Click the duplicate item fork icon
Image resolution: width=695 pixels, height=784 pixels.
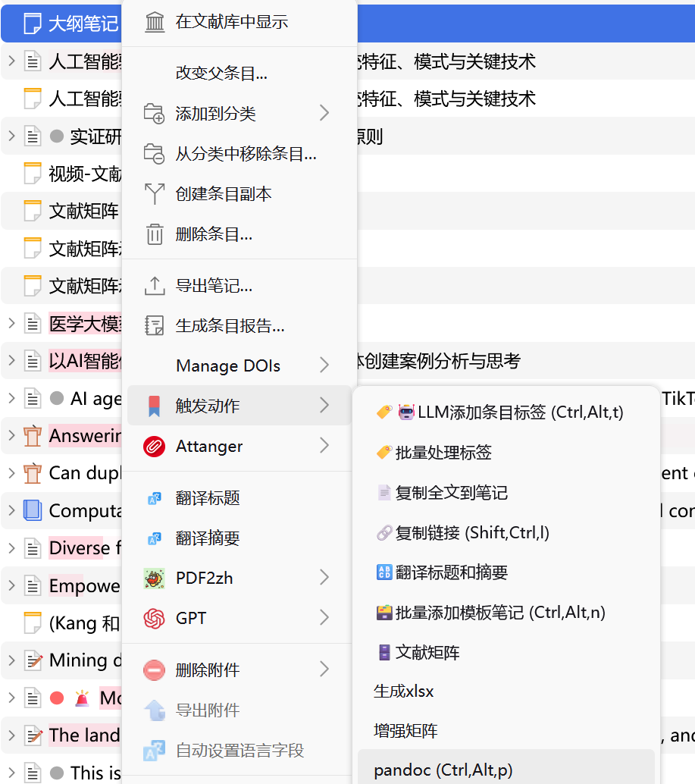tap(155, 194)
